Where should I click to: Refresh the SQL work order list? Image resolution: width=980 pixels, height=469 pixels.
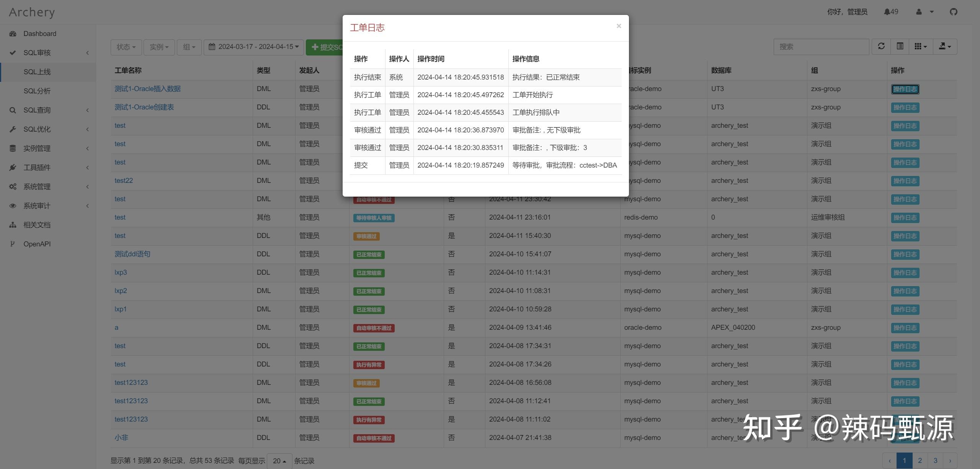(881, 46)
